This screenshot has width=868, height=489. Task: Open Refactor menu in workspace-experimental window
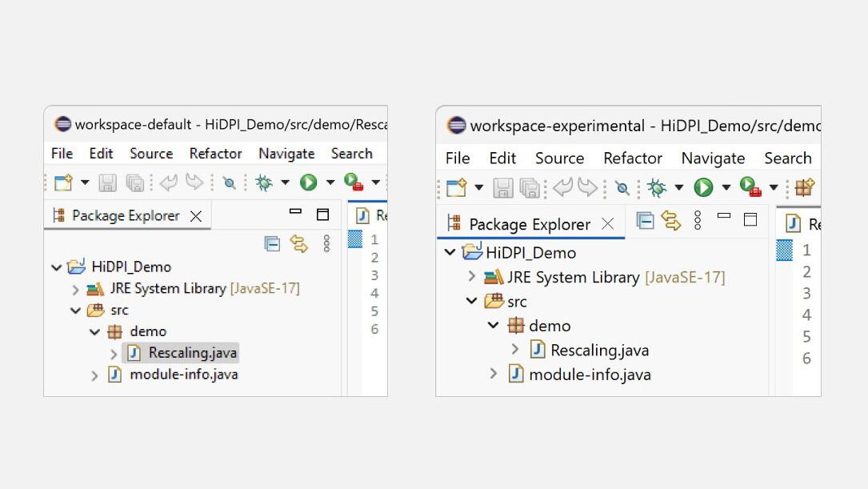tap(633, 158)
